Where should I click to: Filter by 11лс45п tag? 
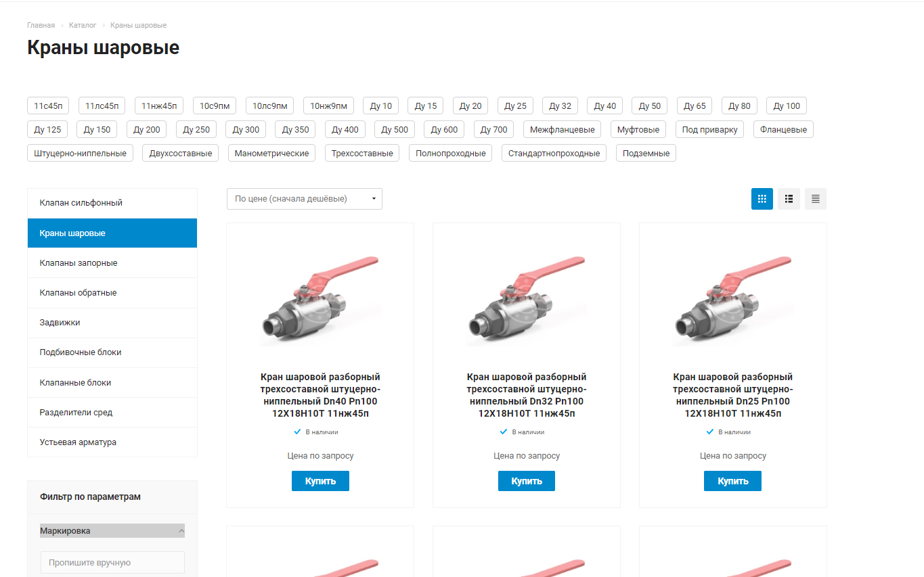(x=102, y=106)
